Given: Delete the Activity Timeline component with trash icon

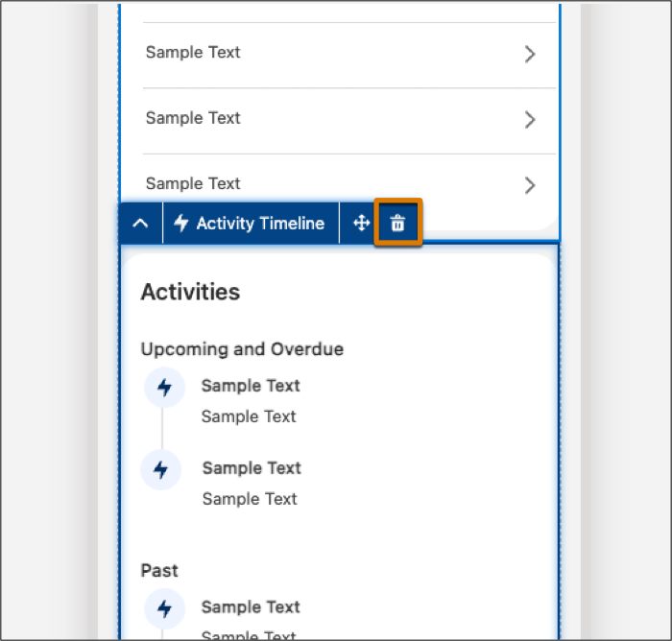Looking at the screenshot, I should [x=397, y=223].
